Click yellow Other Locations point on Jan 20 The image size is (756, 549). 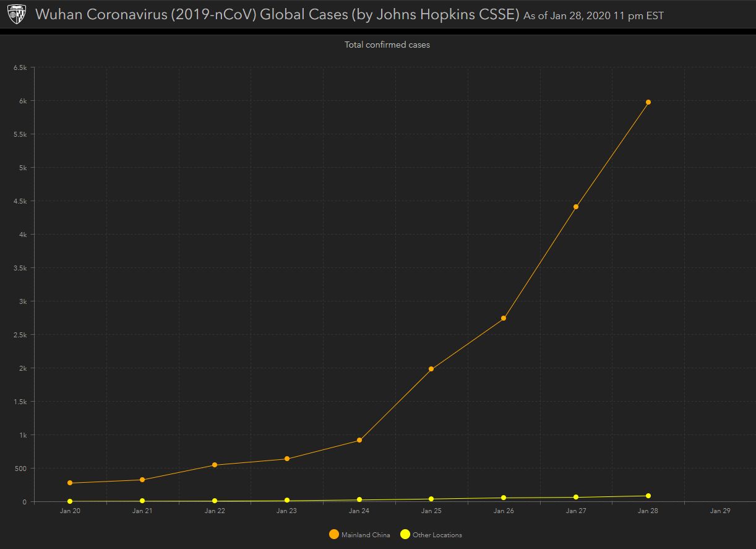click(x=70, y=501)
